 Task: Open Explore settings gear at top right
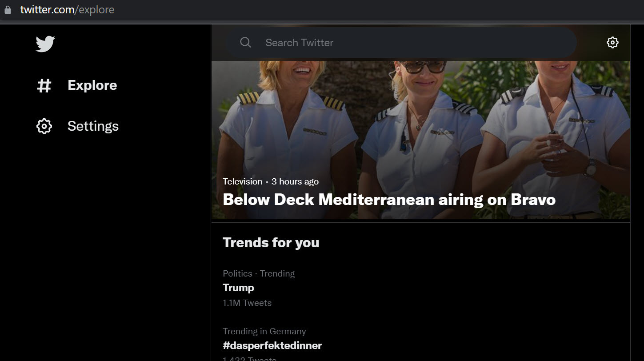click(612, 43)
